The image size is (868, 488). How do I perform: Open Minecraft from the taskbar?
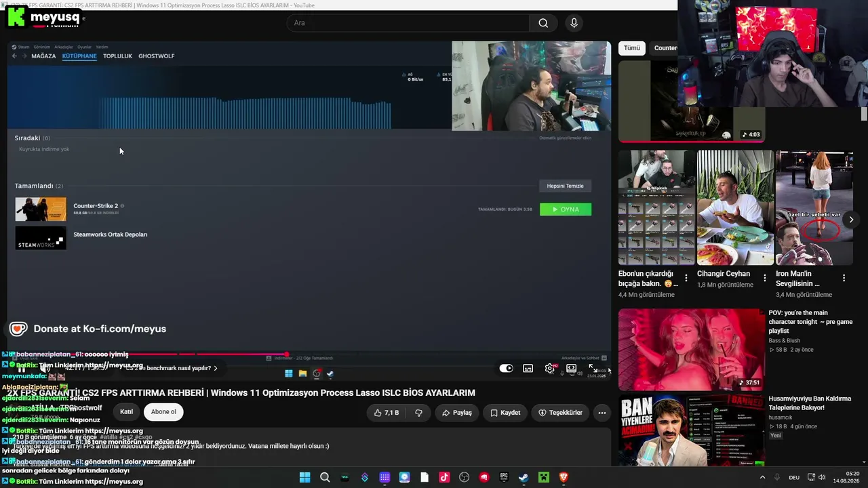543,477
